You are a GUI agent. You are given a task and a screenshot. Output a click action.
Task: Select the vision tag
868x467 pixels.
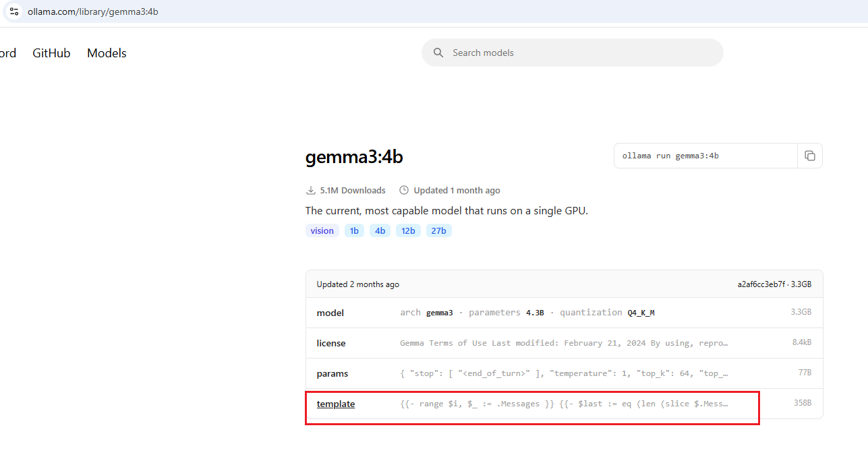pyautogui.click(x=322, y=230)
